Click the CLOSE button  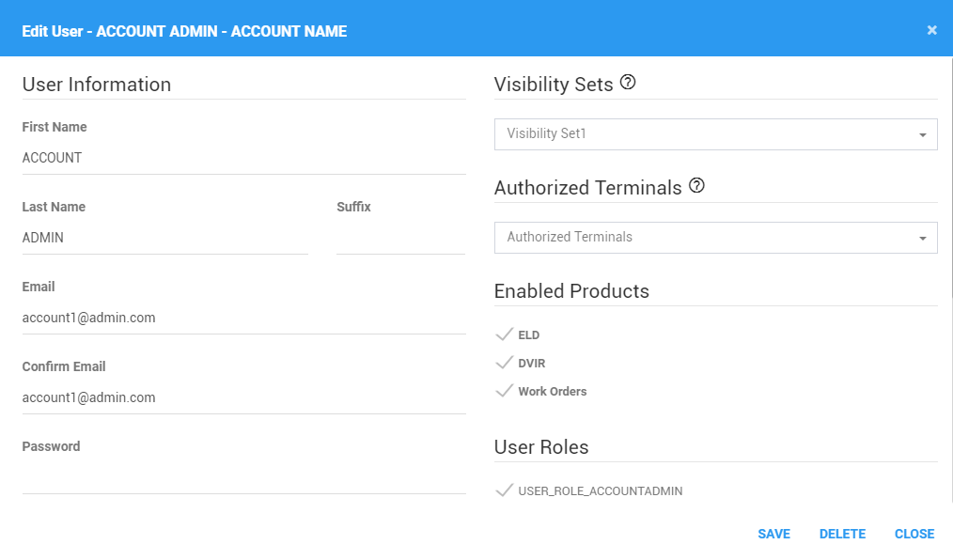tap(914, 534)
